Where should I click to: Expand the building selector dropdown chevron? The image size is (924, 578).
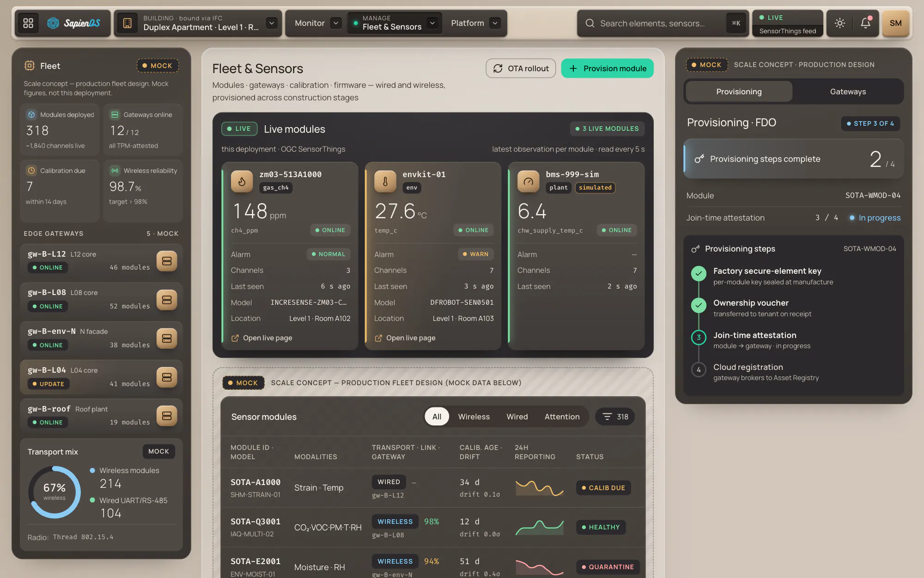tap(272, 23)
